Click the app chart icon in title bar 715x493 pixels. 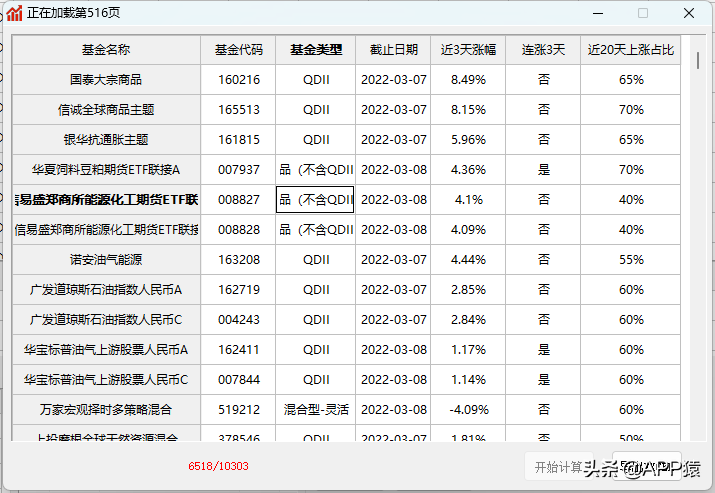pos(15,13)
